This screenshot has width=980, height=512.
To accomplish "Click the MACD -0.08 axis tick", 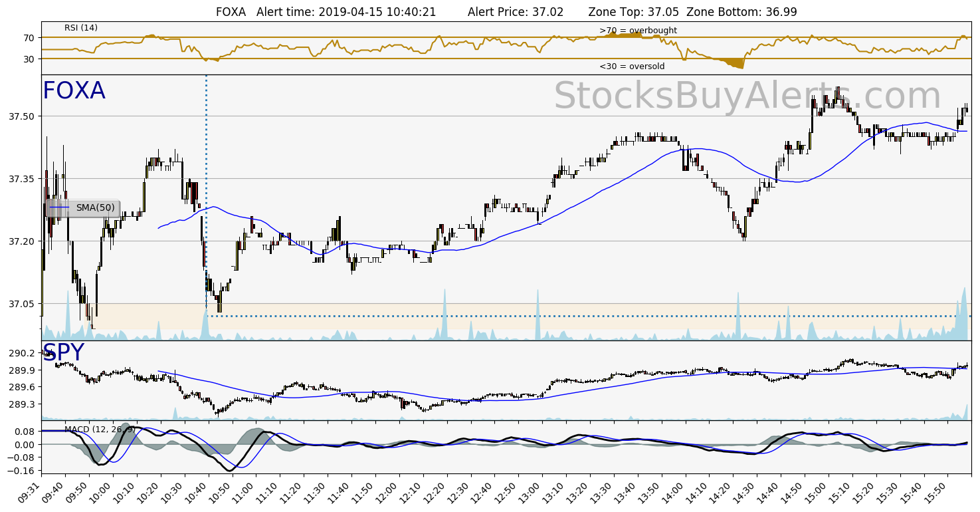I will (x=21, y=457).
